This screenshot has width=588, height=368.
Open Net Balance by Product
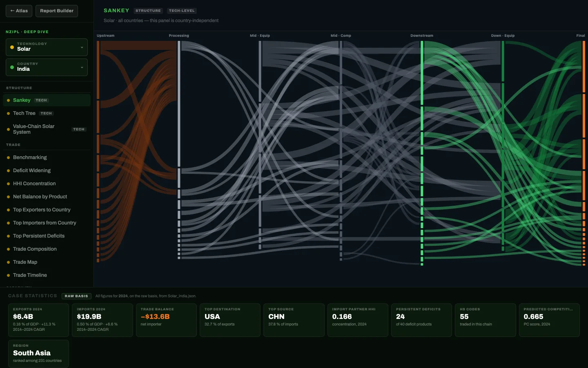47,197
